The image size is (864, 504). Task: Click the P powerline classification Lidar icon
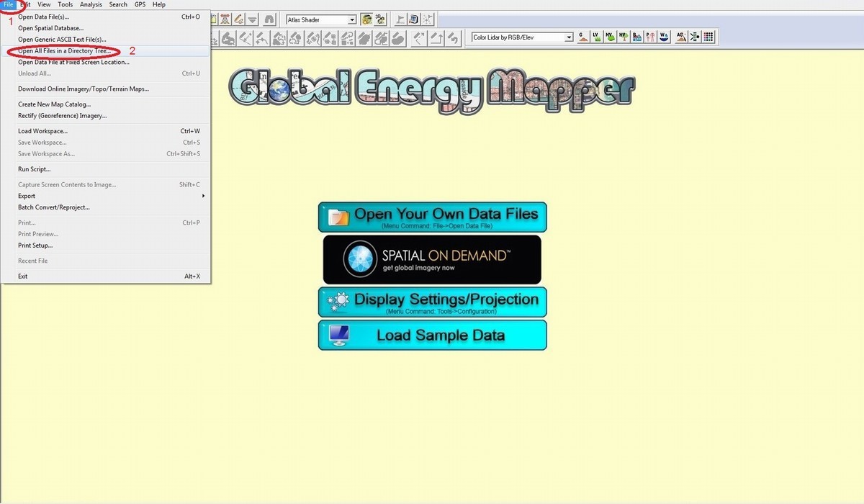[650, 37]
